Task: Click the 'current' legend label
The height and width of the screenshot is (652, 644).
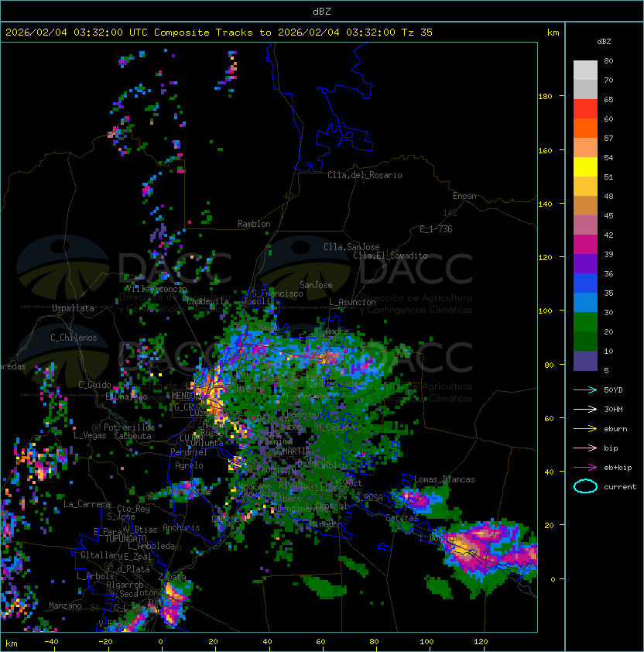Action: point(620,486)
